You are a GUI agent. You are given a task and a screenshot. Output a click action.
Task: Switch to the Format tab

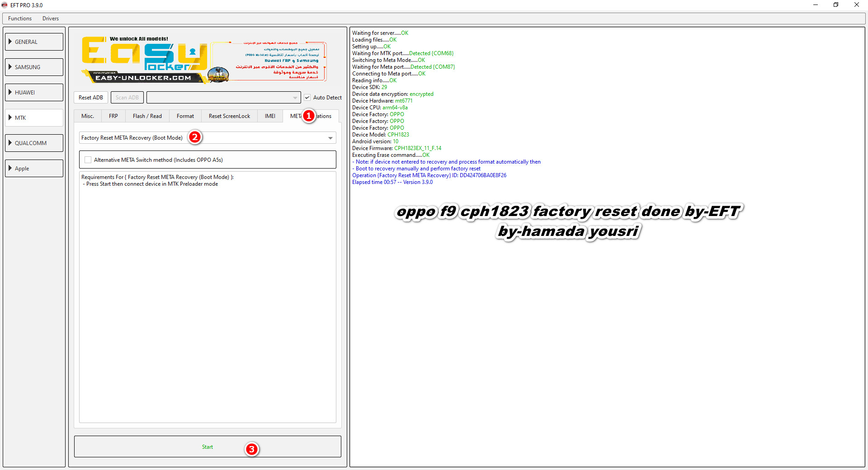point(185,116)
